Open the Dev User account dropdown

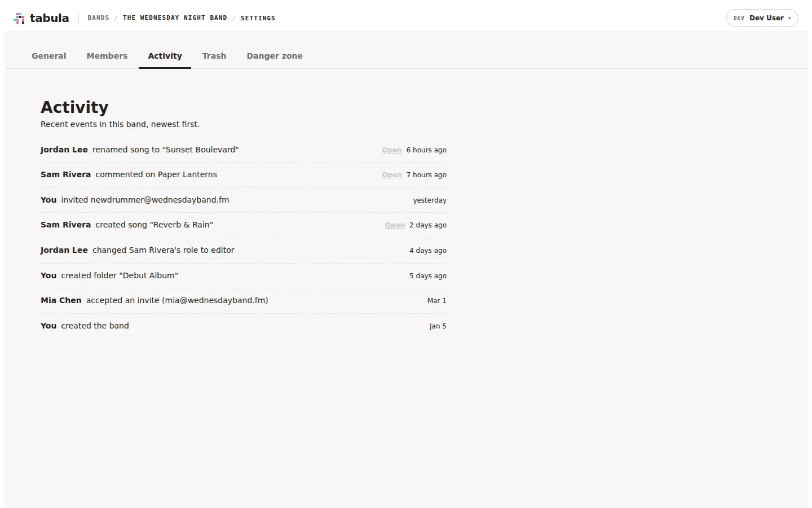[x=762, y=18]
